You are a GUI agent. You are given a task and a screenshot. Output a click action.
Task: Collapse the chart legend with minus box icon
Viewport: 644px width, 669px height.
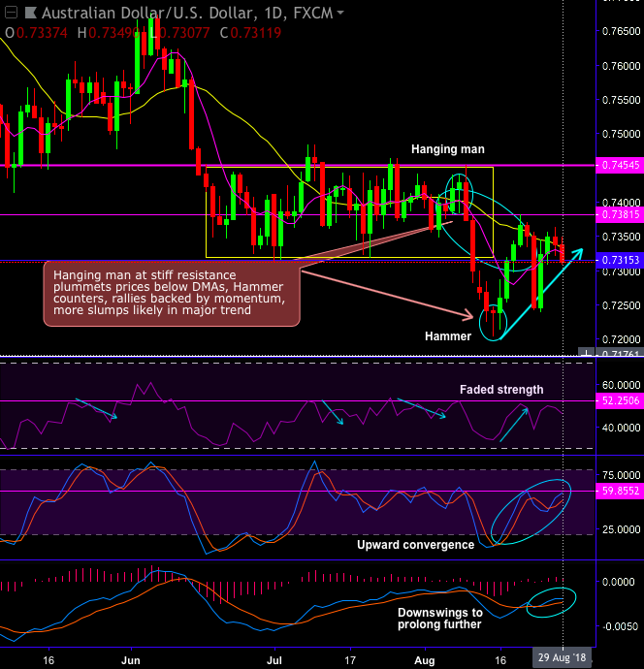11,13
